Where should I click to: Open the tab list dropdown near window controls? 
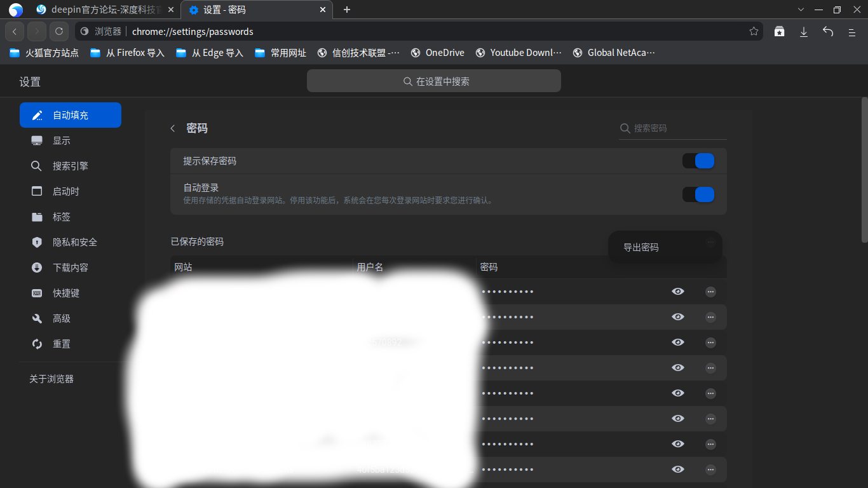pyautogui.click(x=801, y=10)
